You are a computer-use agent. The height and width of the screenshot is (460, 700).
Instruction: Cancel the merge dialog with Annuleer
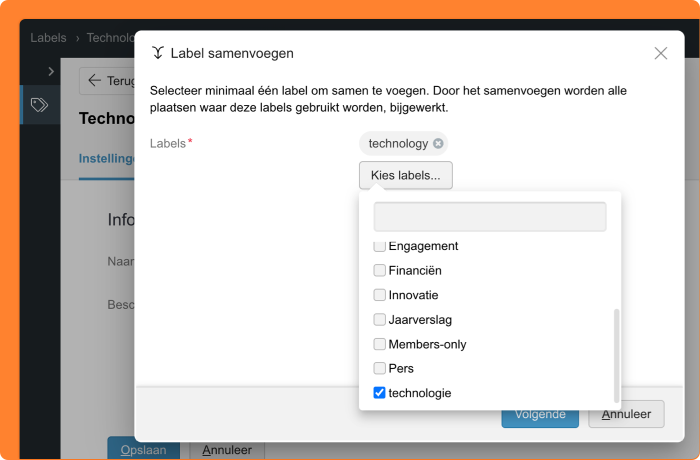pyautogui.click(x=626, y=414)
